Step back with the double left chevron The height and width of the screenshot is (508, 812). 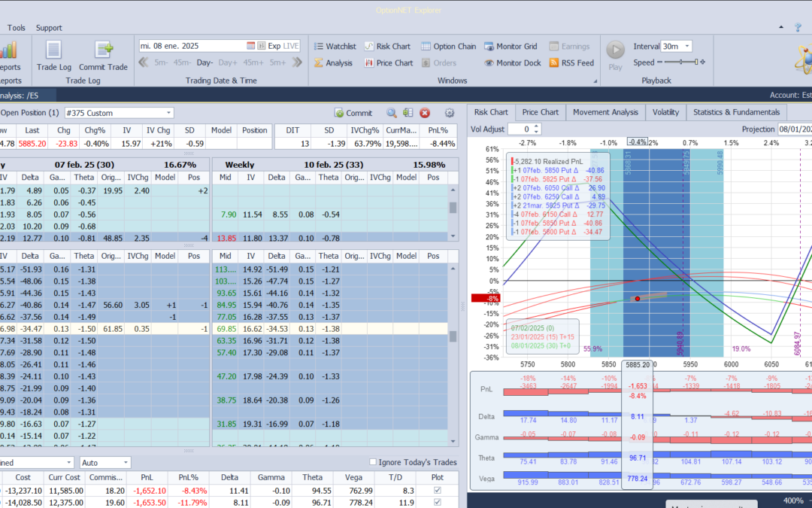pyautogui.click(x=144, y=62)
